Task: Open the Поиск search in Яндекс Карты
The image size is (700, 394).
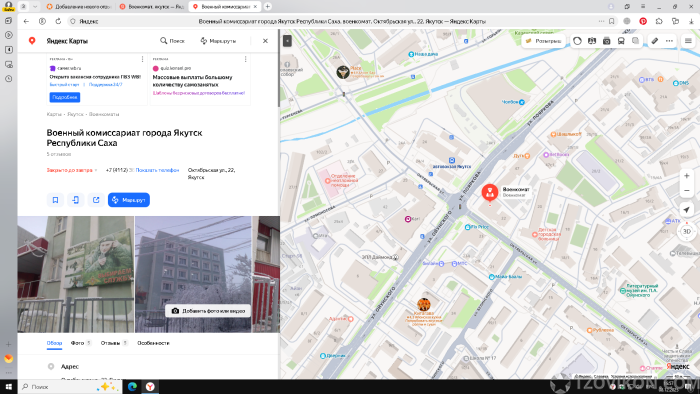Action: [x=172, y=41]
